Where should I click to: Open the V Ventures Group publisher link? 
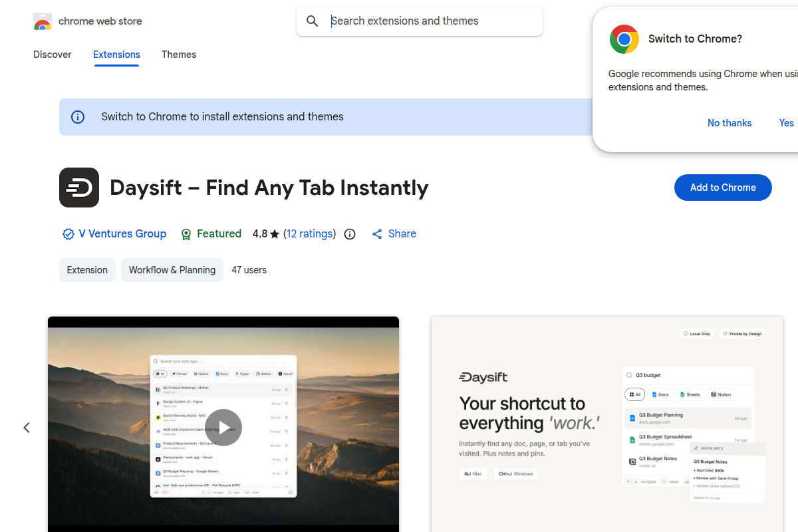(x=122, y=234)
